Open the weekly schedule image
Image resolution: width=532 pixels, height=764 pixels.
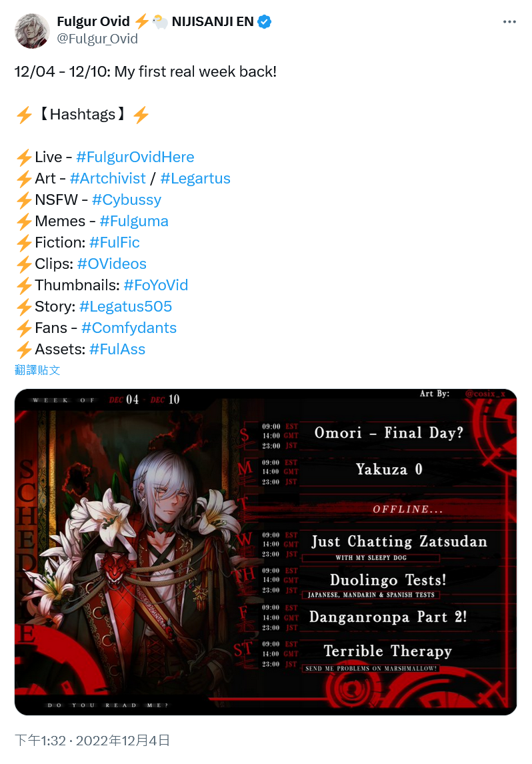click(266, 552)
